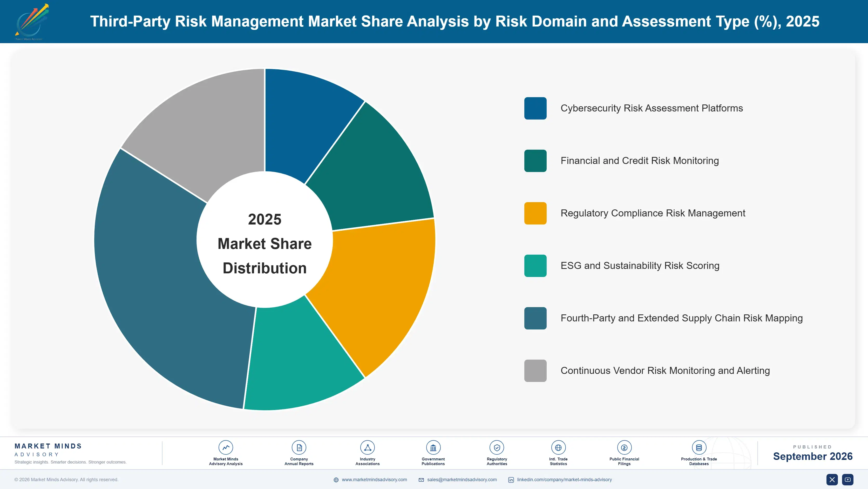Click the Cybersecurity Risk Assessment Platforms blue swatch
The height and width of the screenshot is (489, 868).
click(x=535, y=108)
